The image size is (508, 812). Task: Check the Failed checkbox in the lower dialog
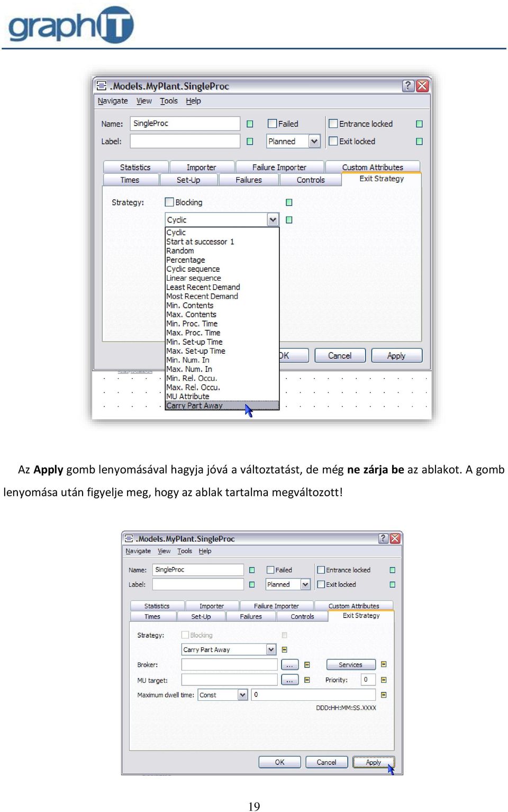click(x=270, y=570)
